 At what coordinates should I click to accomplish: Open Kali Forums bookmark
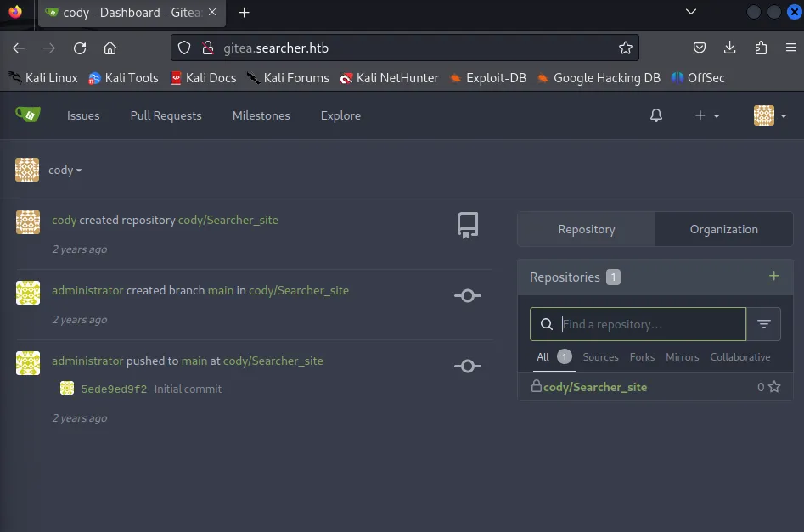(x=288, y=78)
